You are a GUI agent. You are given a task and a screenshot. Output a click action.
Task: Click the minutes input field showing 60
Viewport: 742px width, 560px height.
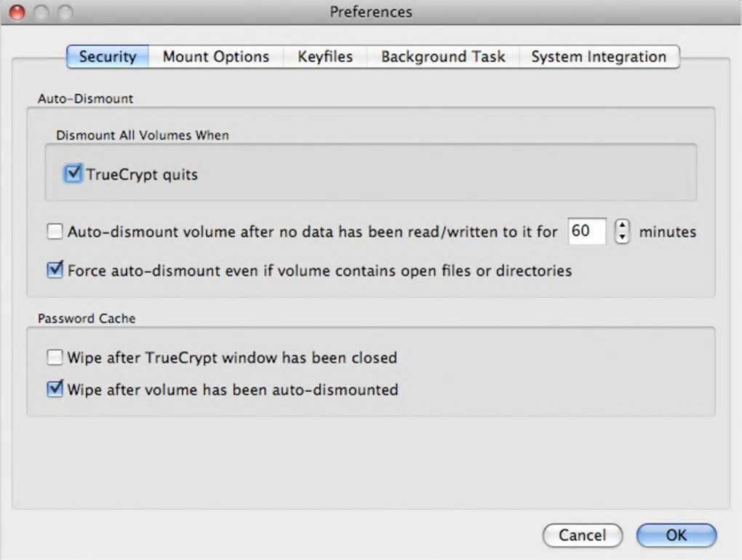[x=586, y=232]
